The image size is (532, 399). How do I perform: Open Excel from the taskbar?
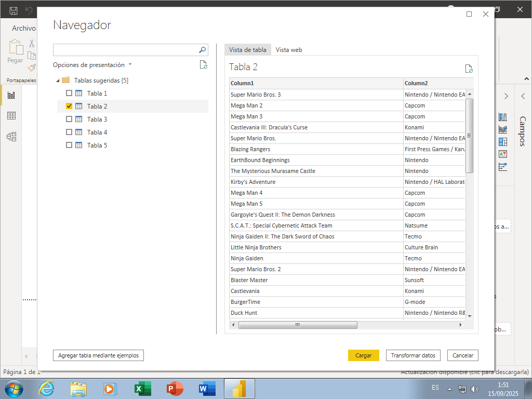(x=143, y=389)
